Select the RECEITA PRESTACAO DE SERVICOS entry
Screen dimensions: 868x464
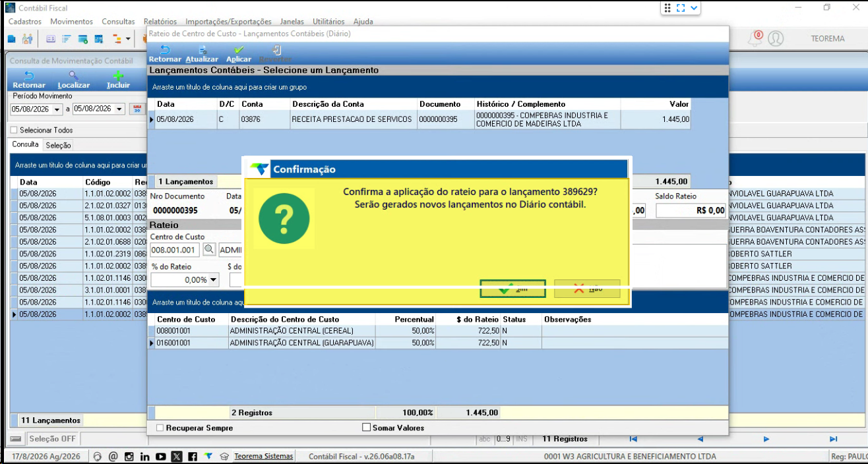tap(419, 119)
